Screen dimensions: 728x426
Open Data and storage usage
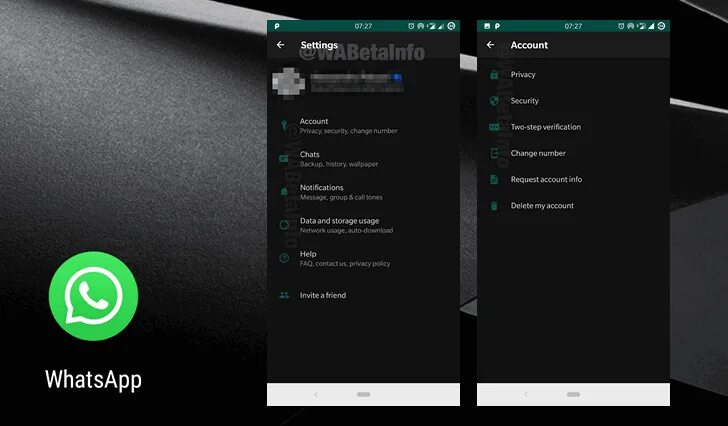(x=363, y=225)
